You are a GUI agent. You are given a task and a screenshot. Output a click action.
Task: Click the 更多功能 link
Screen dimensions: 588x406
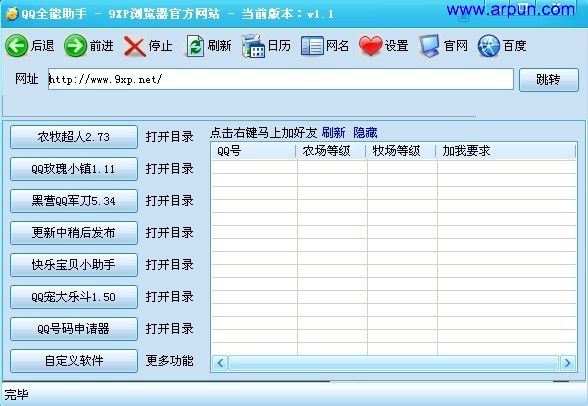point(170,361)
